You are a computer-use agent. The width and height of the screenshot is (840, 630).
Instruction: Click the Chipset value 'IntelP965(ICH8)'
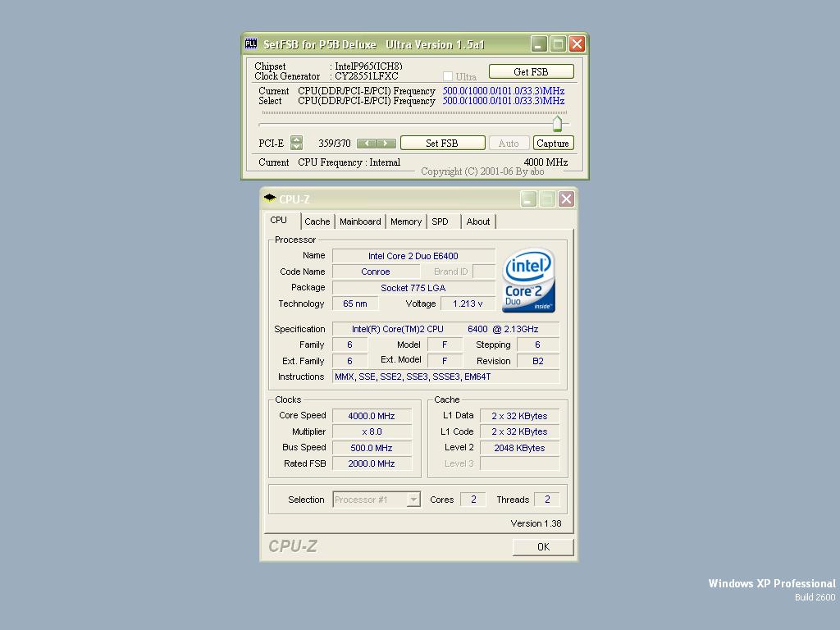click(368, 66)
